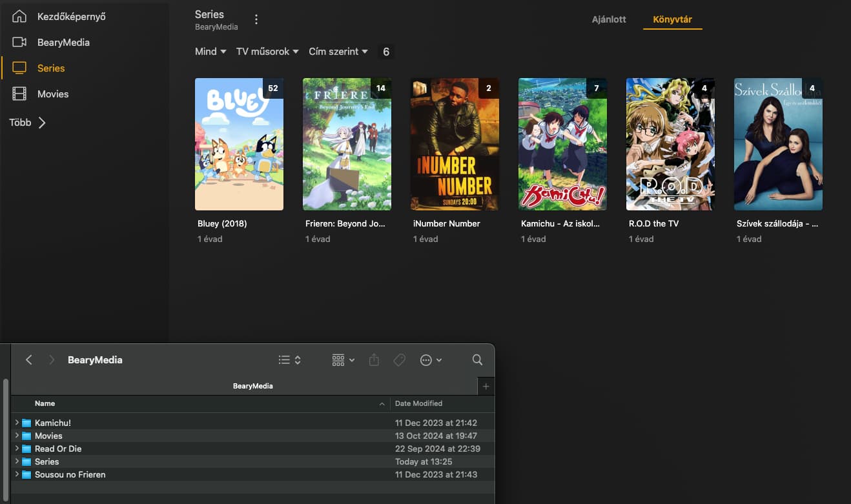The image size is (851, 504).
Task: Sort Finder list by Name column
Action: tap(201, 403)
